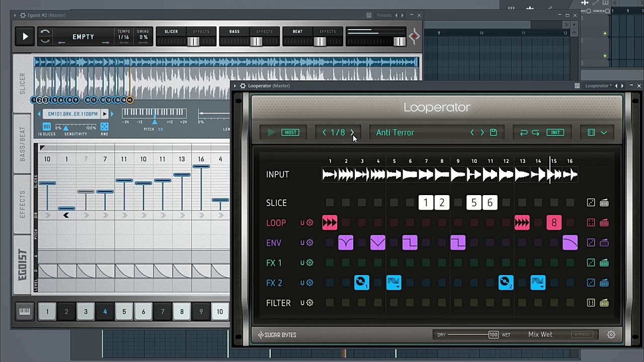Randomize the SLICE row with its dice
Screen dimensions: 644x362
tap(591, 203)
